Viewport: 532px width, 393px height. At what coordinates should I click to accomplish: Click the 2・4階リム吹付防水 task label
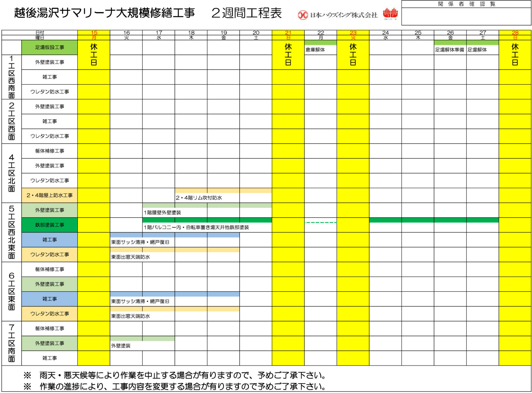coord(199,198)
